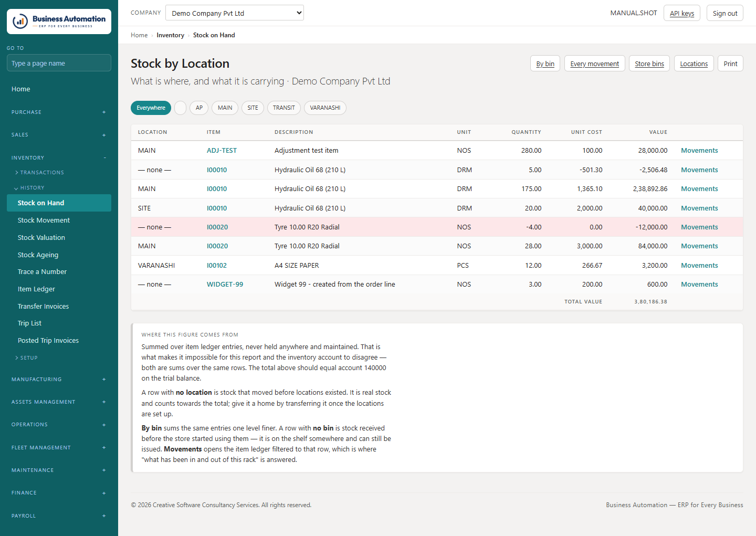Screen dimensions: 756x536
Task: Filter stock by VARANASHI location chip
Action: click(325, 108)
